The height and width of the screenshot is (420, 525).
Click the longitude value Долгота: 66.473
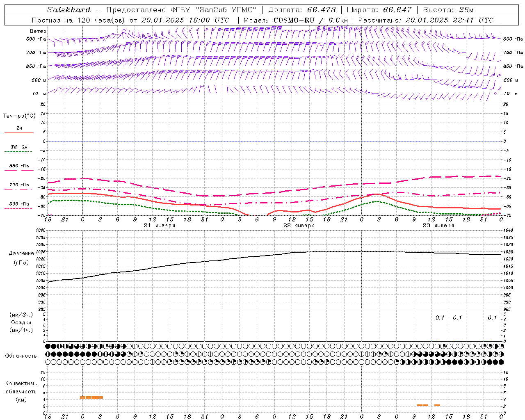click(302, 10)
